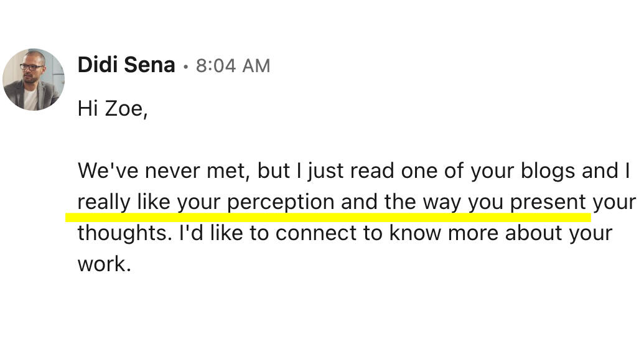
Task: Click the word "present" above the highlight
Action: 548,202
